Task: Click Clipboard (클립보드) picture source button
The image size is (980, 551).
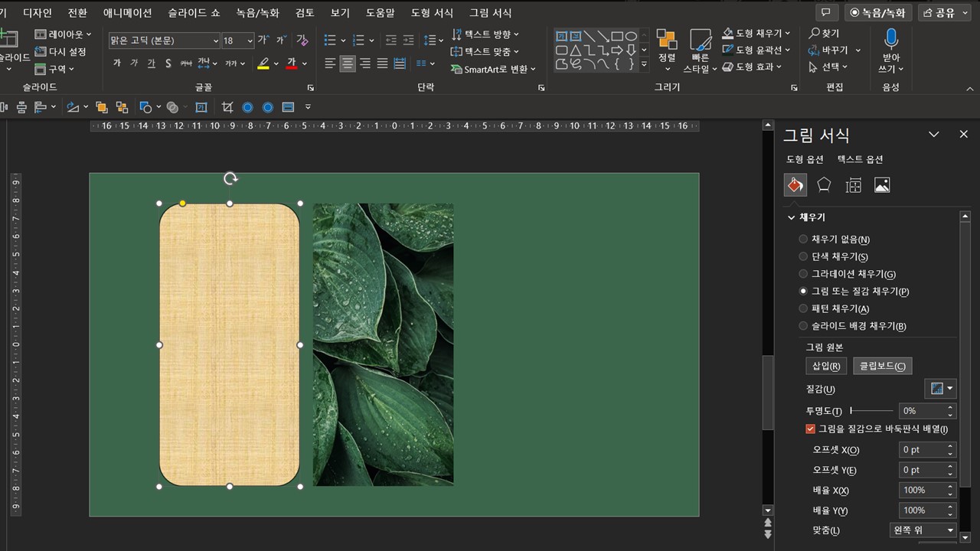Action: [883, 366]
